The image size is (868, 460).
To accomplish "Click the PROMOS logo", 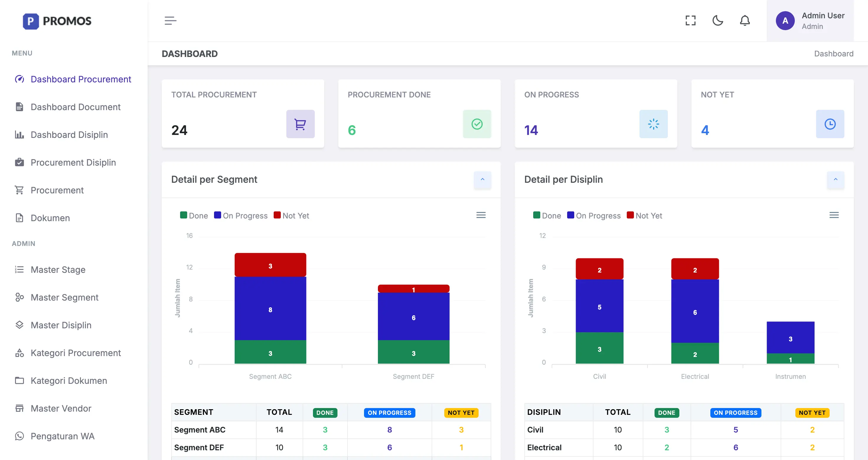I will (x=57, y=21).
